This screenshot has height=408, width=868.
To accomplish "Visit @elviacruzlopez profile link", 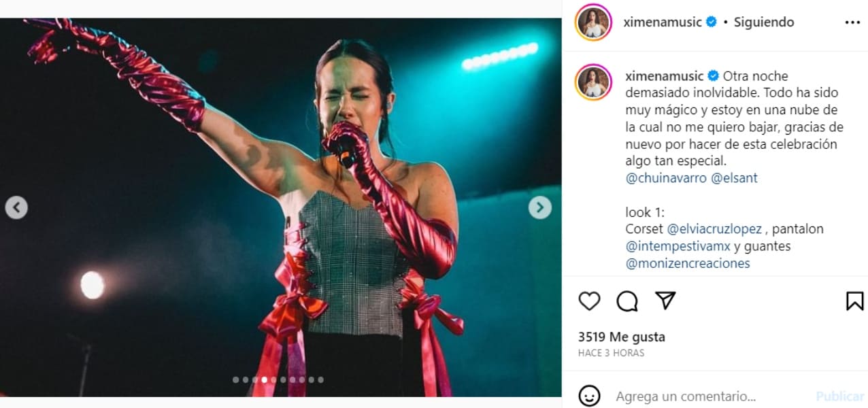I will (x=714, y=229).
